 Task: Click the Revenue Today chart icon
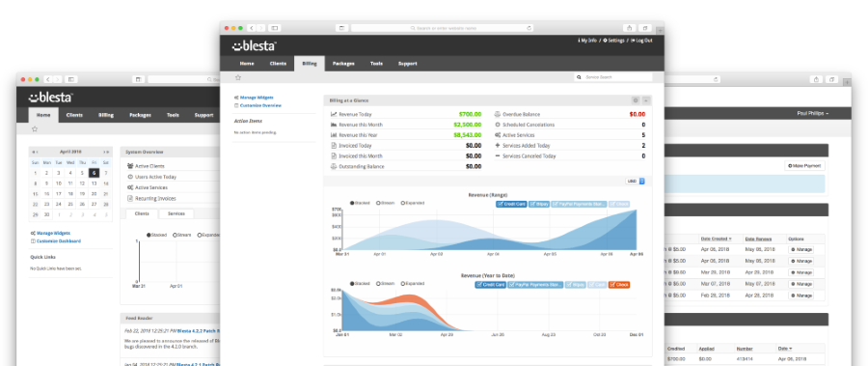[x=334, y=114]
